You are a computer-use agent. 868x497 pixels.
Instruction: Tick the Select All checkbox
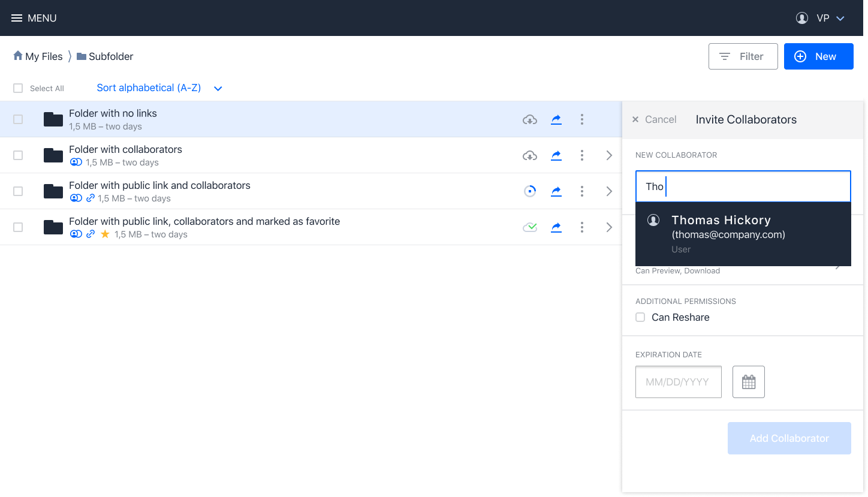point(18,88)
